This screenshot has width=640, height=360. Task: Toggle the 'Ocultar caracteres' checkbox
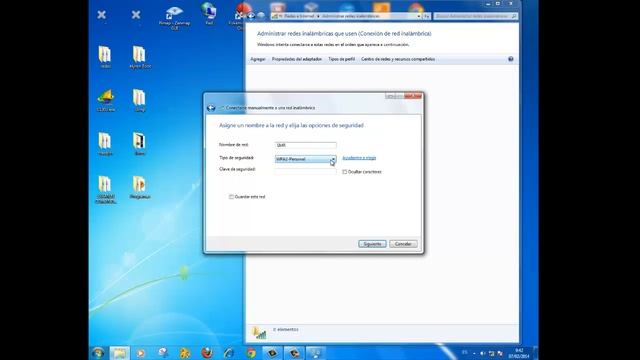coord(344,172)
